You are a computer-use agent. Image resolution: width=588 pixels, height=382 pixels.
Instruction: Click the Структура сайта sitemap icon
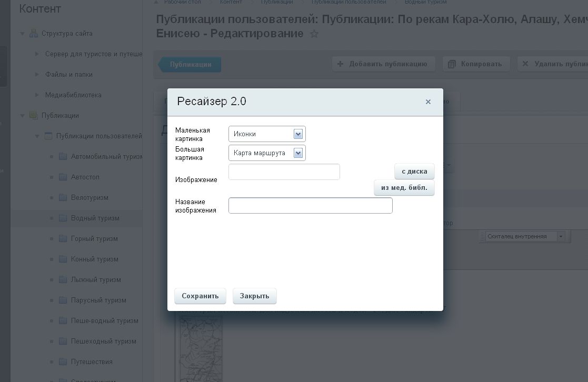(34, 33)
